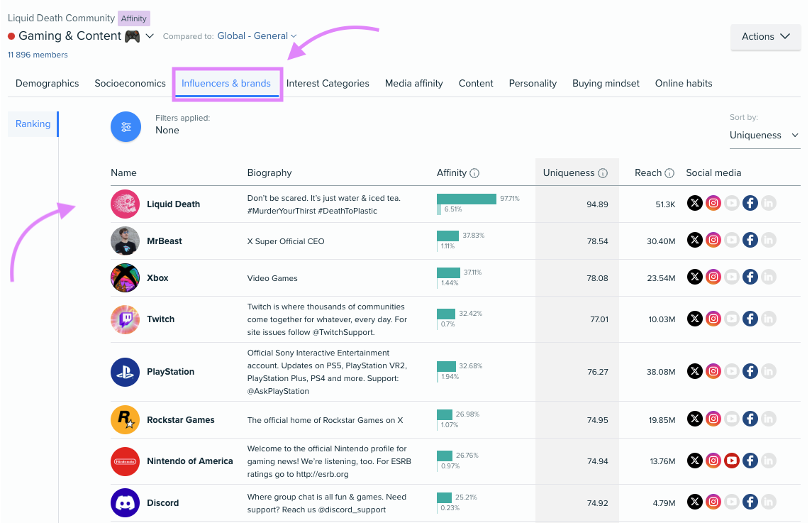Click the Rockstar Games avatar thumbnail

(125, 419)
